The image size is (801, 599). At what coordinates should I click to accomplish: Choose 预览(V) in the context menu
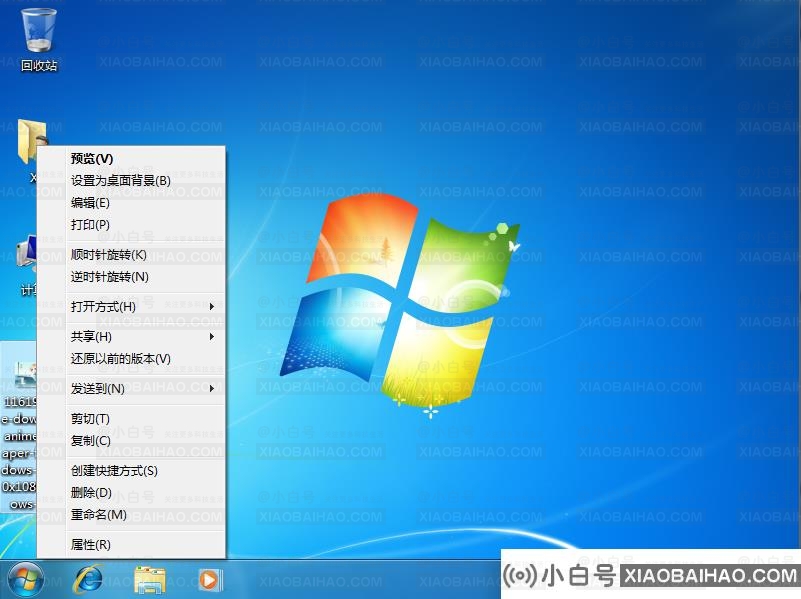132,159
